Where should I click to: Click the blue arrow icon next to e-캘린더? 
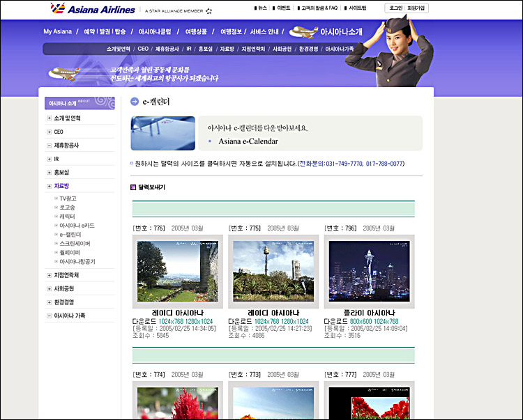click(135, 102)
